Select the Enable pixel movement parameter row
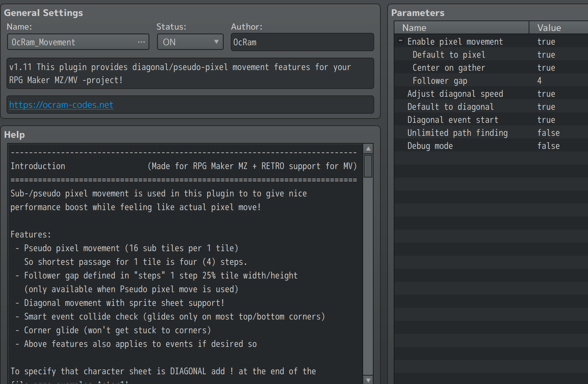 [x=491, y=41]
